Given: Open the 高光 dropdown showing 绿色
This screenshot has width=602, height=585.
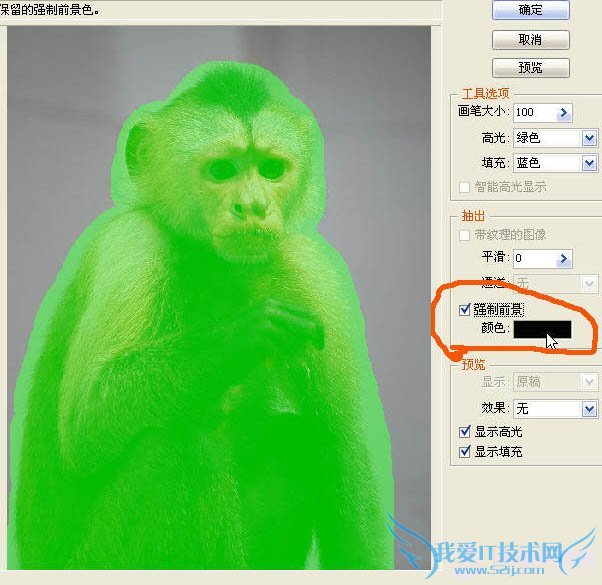Looking at the screenshot, I should (556, 138).
